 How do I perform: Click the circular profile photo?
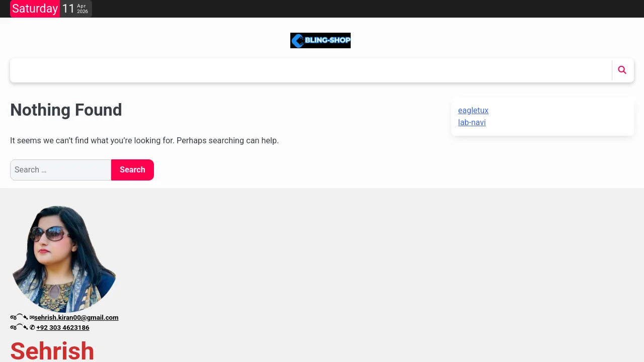click(64, 258)
